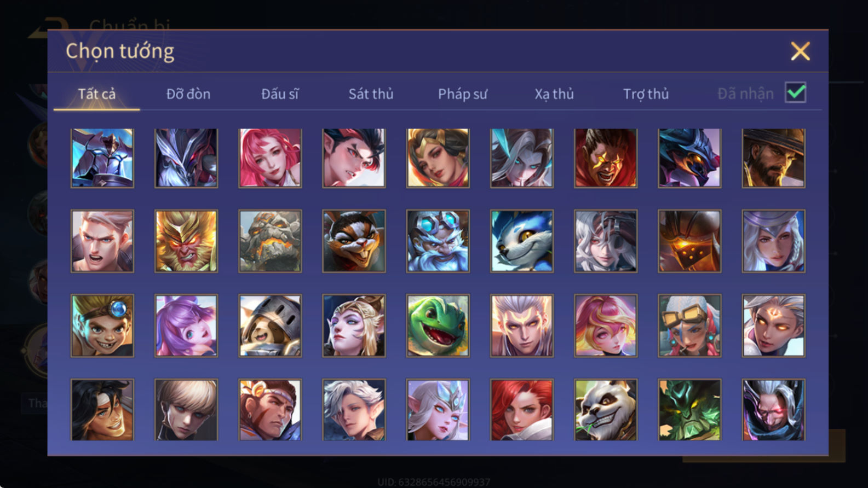Filter heroes by Đấu sĩ tab
868x488 pixels.
[280, 94]
